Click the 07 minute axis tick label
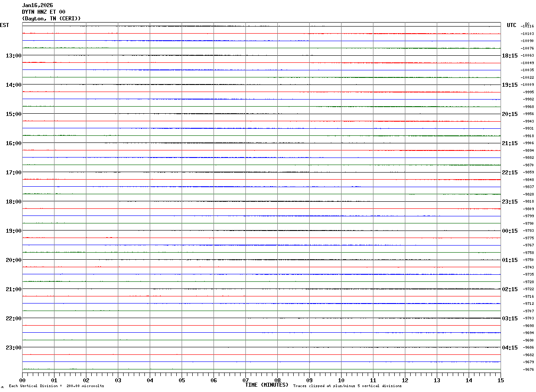This screenshot has width=536, height=392. (245, 380)
